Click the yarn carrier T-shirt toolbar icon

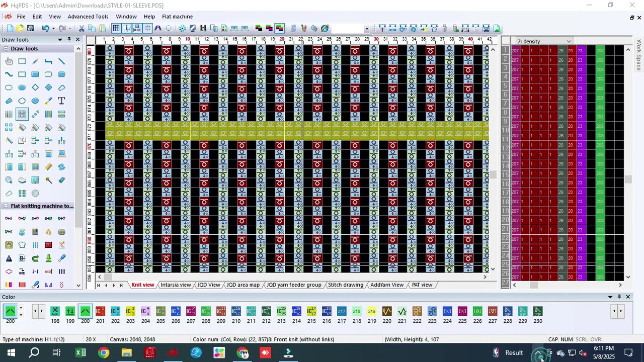tap(434, 29)
